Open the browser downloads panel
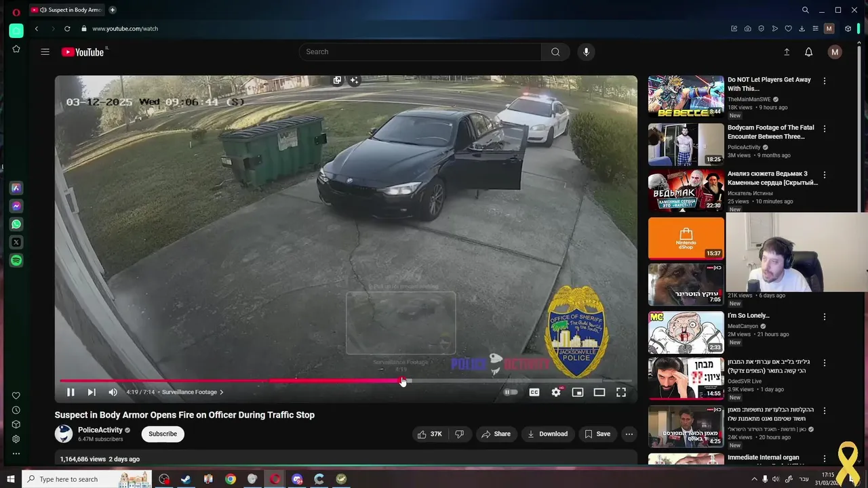This screenshot has width=868, height=488. point(802,28)
